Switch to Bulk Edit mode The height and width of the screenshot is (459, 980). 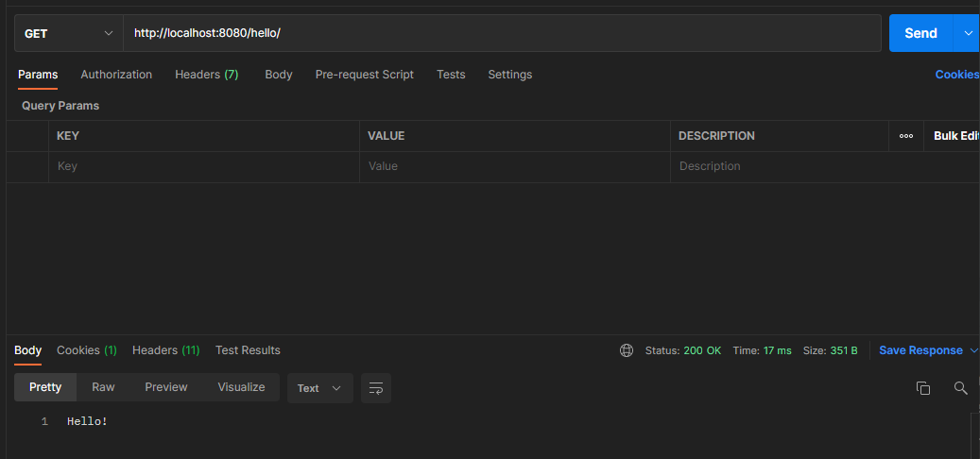pos(955,136)
